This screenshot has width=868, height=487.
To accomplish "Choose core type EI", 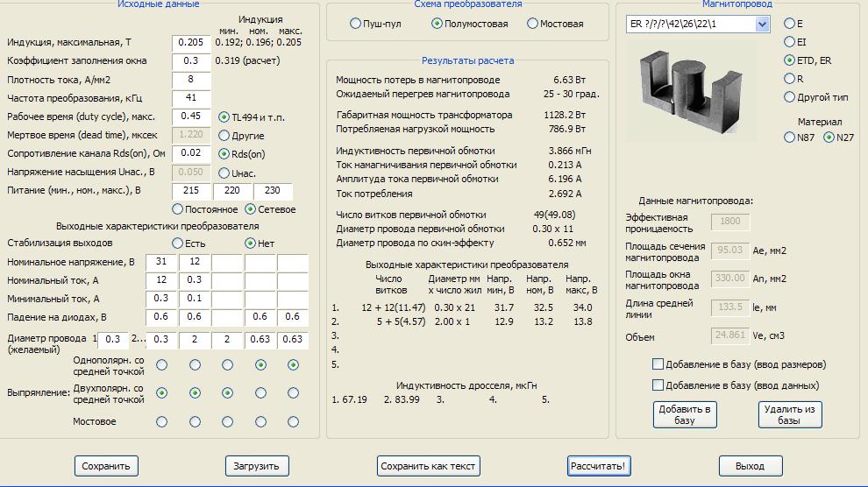I will [x=789, y=41].
